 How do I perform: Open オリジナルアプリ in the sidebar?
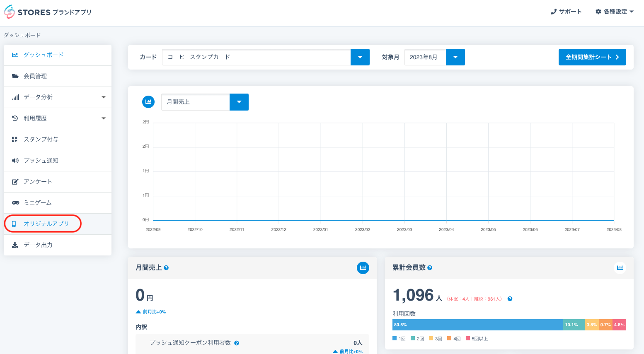[x=58, y=224]
